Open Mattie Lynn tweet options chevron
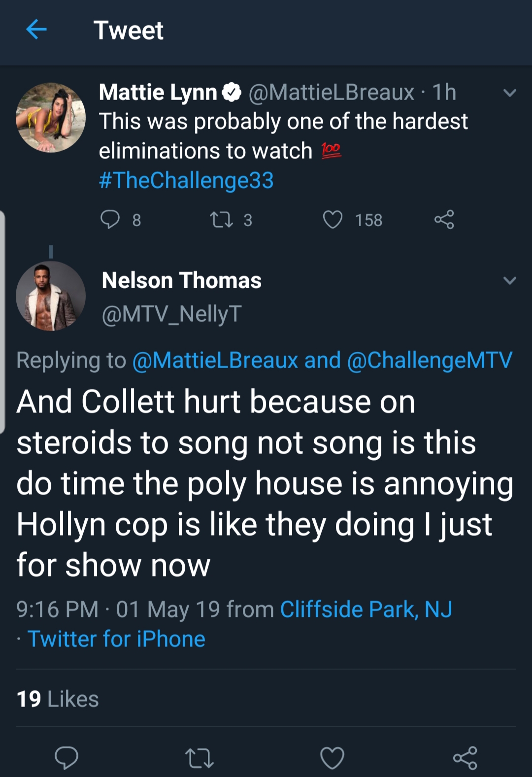Screen dimensions: 532x777 tap(510, 93)
